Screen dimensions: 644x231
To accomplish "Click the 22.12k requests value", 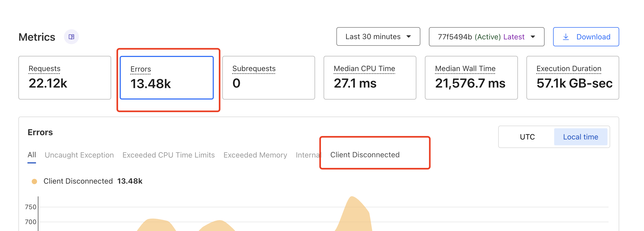I will pos(48,83).
